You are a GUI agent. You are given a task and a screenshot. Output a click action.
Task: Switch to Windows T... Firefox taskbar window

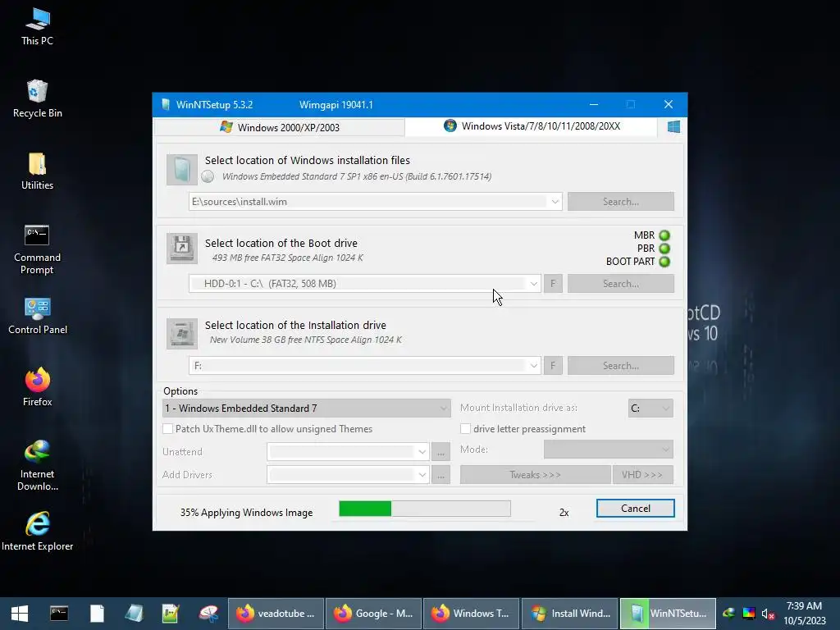tap(471, 614)
